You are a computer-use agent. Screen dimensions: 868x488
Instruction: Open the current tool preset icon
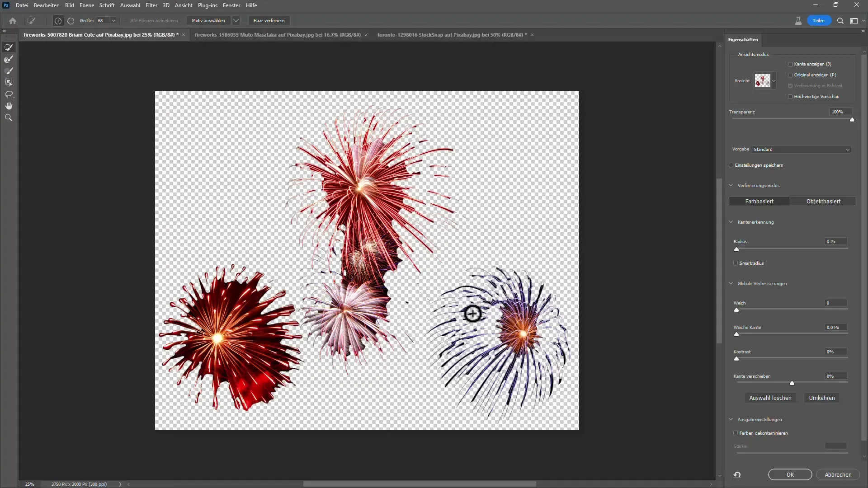pos(31,21)
